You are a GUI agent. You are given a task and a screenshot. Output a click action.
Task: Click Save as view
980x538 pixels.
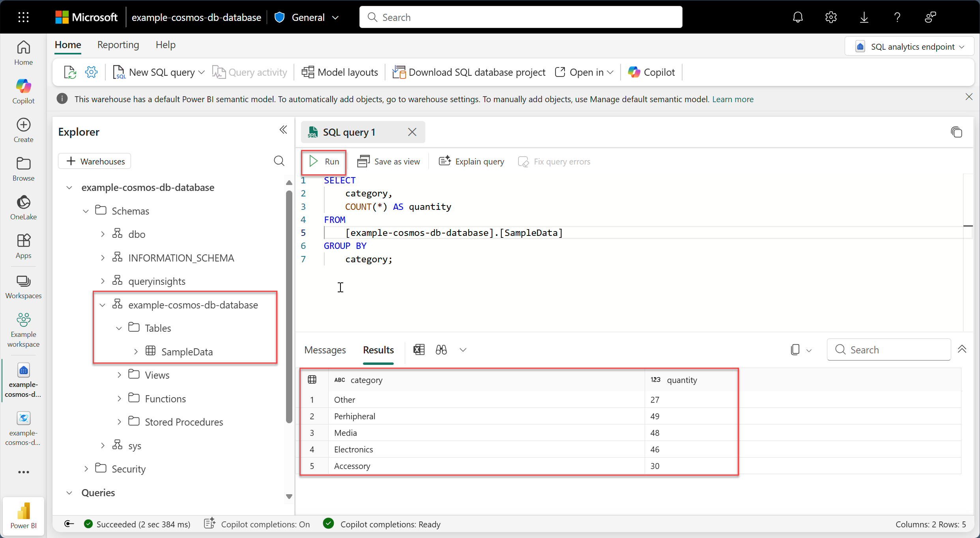click(388, 161)
